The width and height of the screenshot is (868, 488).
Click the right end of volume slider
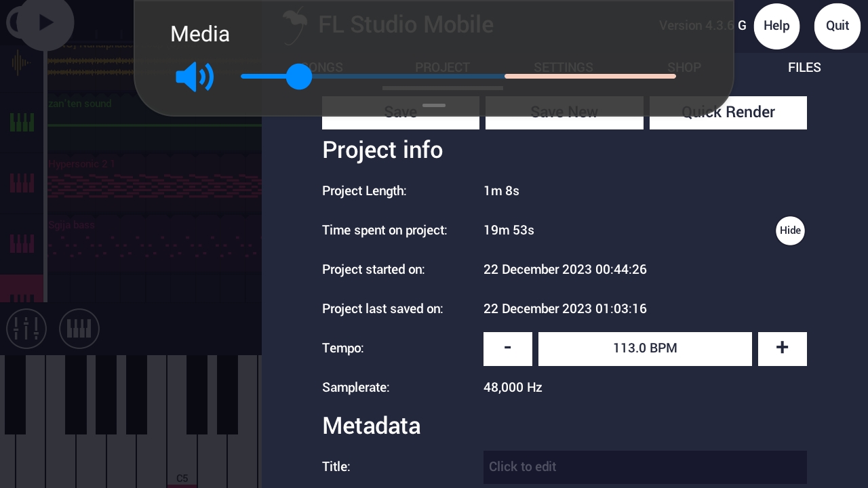coord(673,77)
